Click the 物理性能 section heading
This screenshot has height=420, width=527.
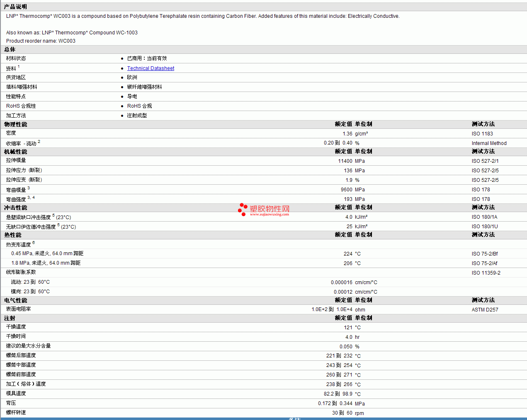(x=16, y=124)
